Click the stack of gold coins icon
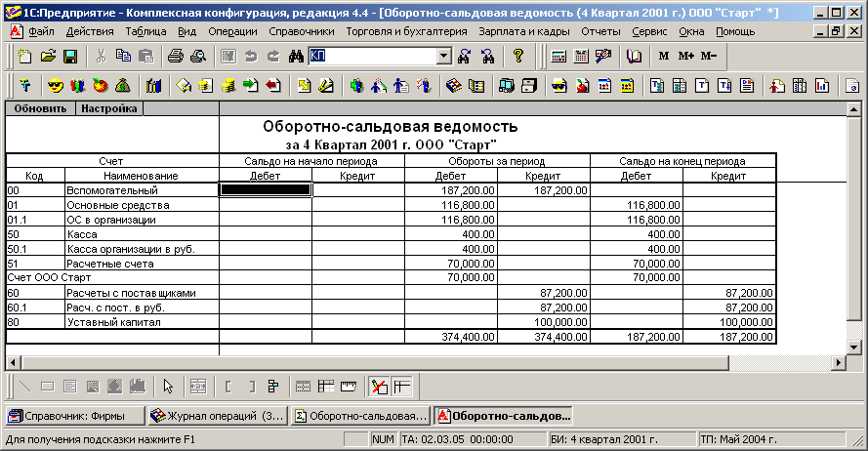Image resolution: width=868 pixels, height=451 pixels. click(228, 86)
